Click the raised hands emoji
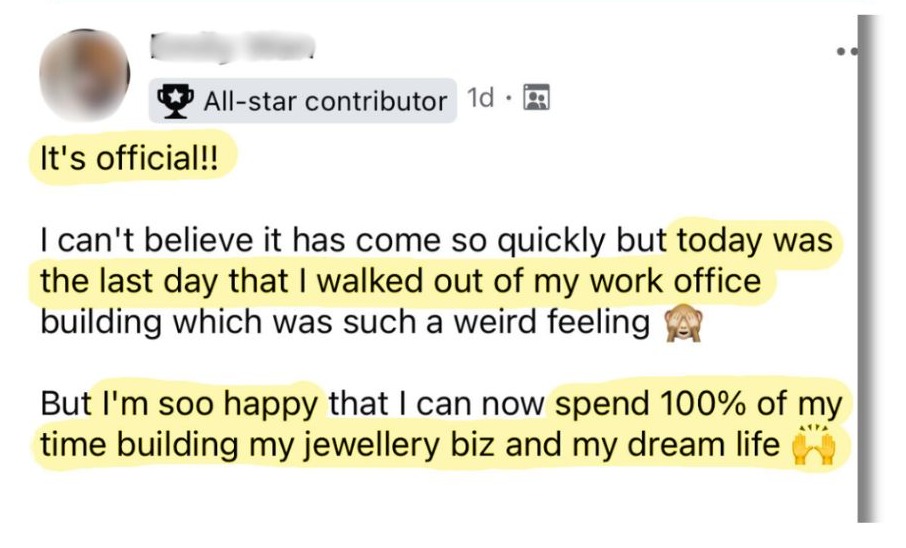The width and height of the screenshot is (906, 548). (x=814, y=445)
